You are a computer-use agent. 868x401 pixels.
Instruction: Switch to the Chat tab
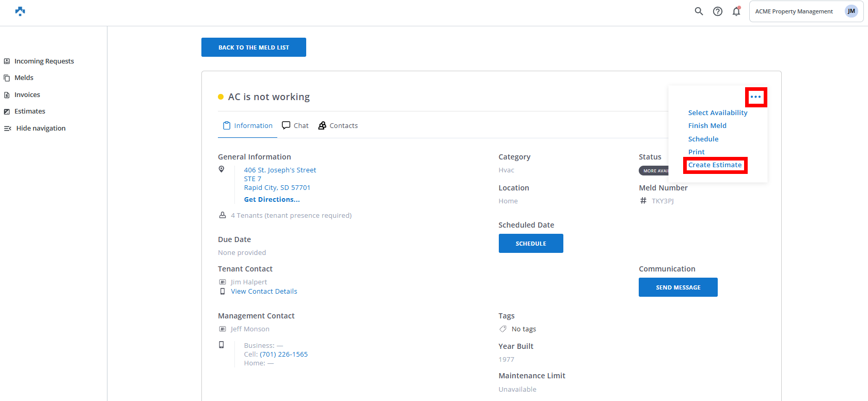click(x=295, y=126)
